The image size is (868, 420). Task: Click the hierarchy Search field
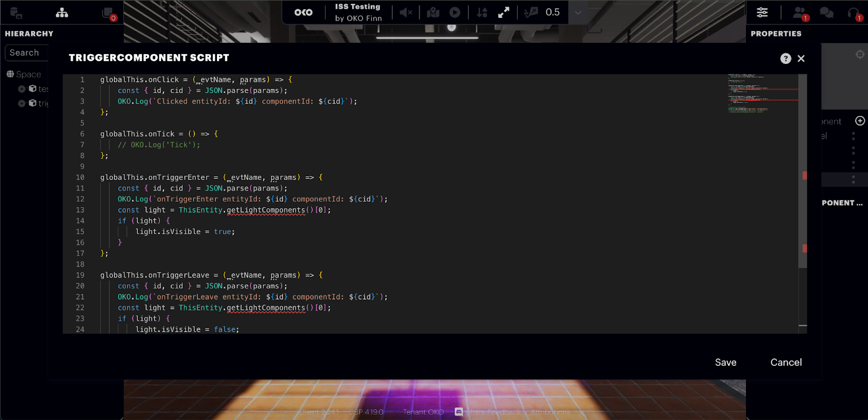click(x=27, y=53)
